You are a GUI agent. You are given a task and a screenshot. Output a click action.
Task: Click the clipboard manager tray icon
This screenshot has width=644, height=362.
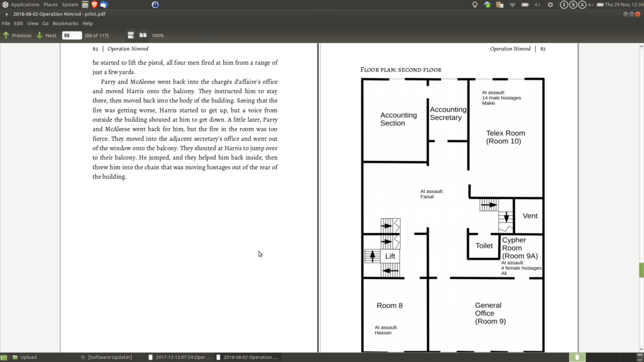coord(499,4)
